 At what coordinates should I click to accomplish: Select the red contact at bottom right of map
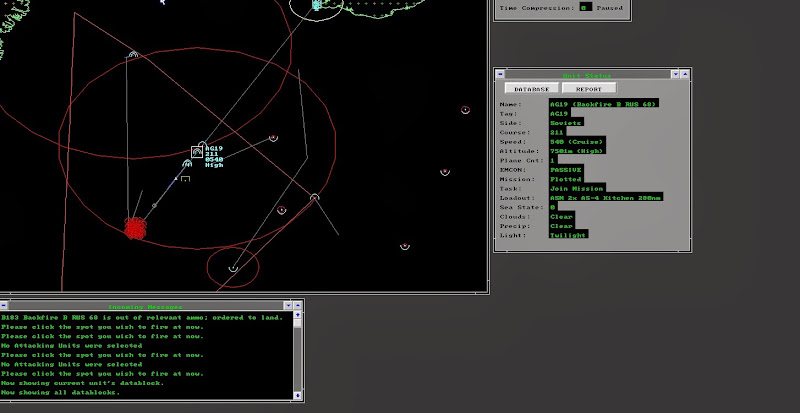click(x=405, y=245)
